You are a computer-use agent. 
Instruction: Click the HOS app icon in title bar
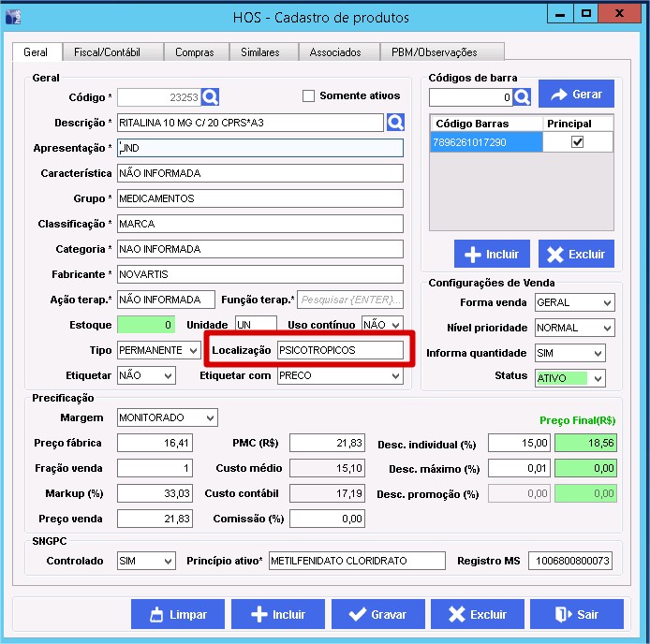pyautogui.click(x=14, y=14)
